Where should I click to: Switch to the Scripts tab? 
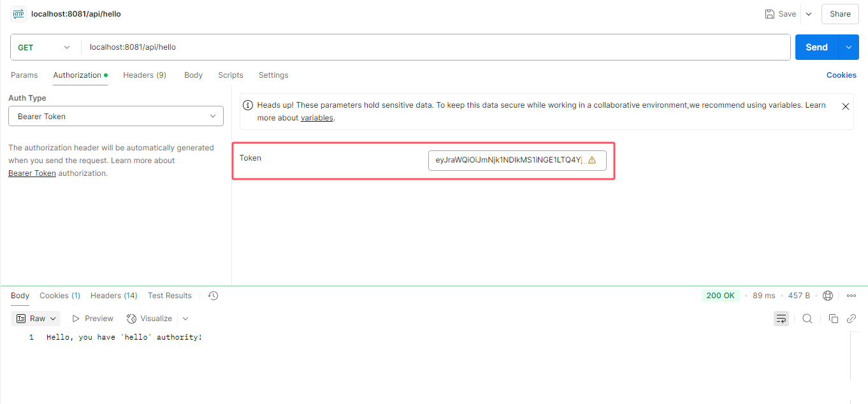pos(231,75)
